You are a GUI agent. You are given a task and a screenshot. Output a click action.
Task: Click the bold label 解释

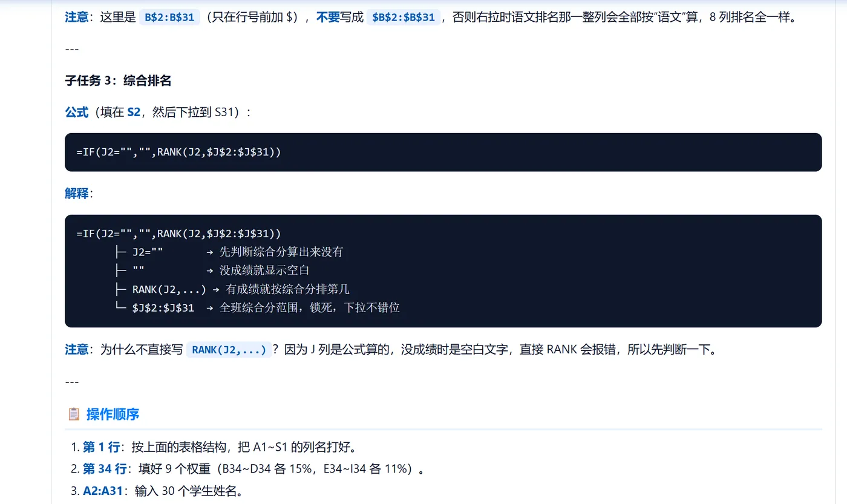(x=76, y=194)
